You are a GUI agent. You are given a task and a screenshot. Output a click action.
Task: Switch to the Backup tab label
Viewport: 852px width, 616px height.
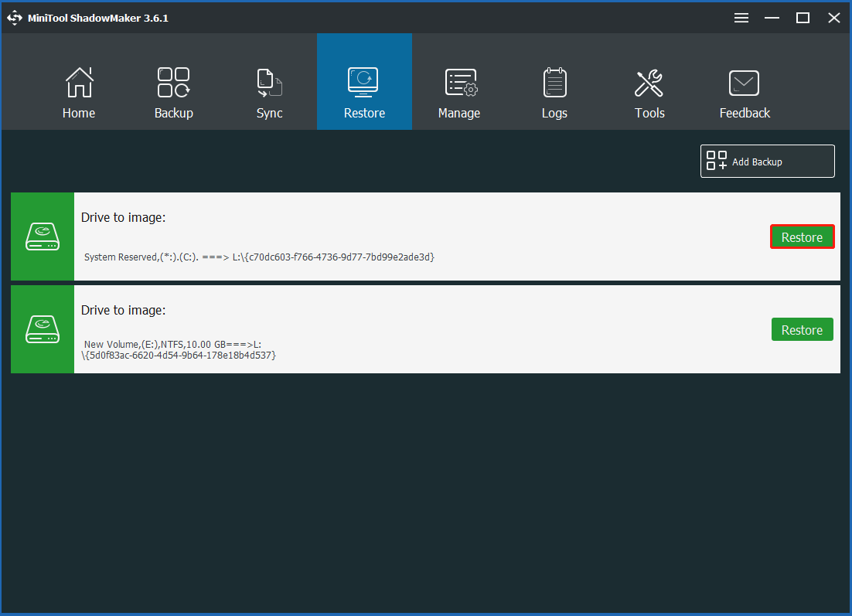tap(174, 113)
